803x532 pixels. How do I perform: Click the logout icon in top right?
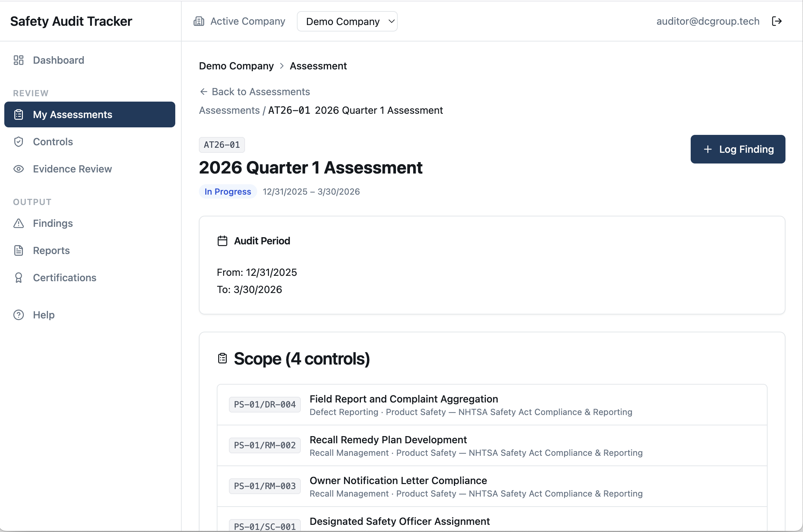pyautogui.click(x=777, y=21)
